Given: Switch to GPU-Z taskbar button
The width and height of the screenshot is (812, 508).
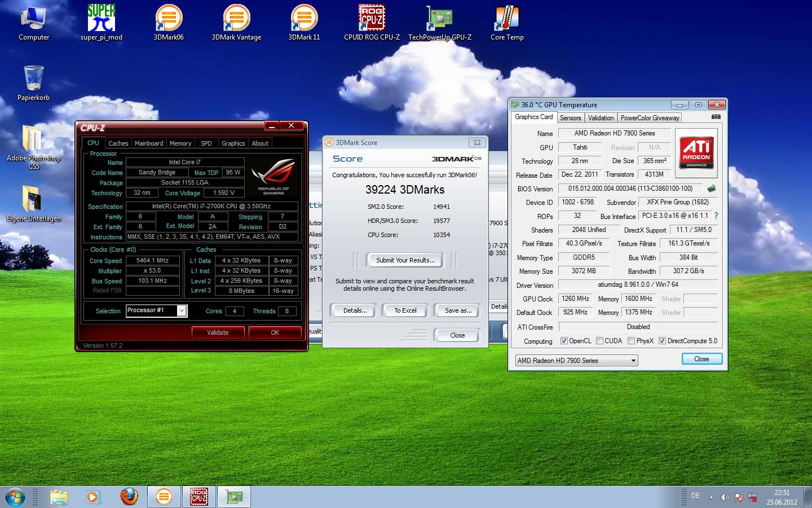Looking at the screenshot, I should [x=233, y=497].
